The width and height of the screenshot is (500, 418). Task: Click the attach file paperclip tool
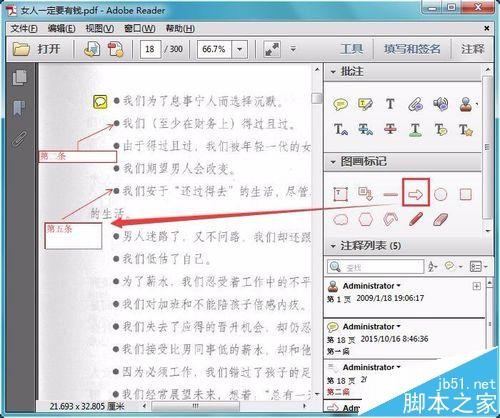coord(416,104)
